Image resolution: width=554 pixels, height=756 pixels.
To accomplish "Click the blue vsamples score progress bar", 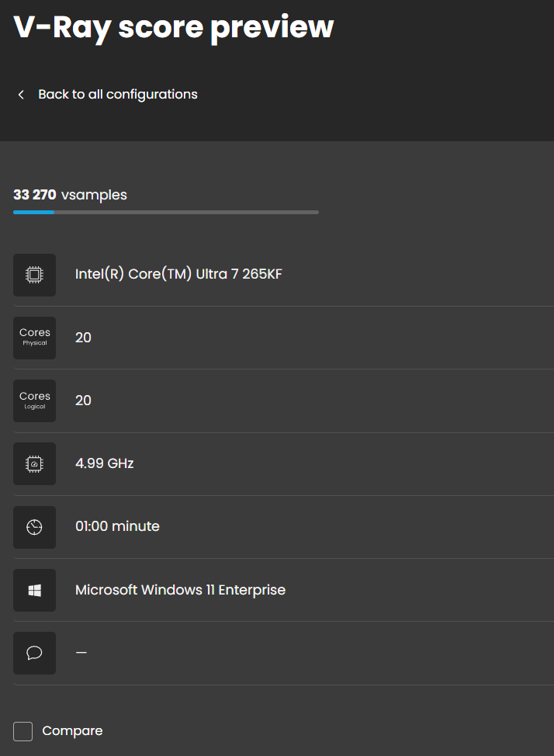I will (x=34, y=212).
